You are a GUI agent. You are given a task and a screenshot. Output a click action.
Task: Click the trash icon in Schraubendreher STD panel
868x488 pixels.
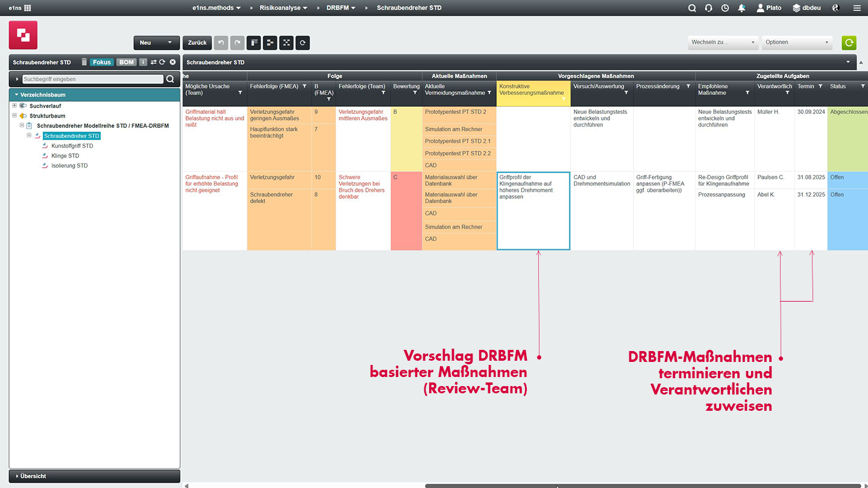click(84, 62)
